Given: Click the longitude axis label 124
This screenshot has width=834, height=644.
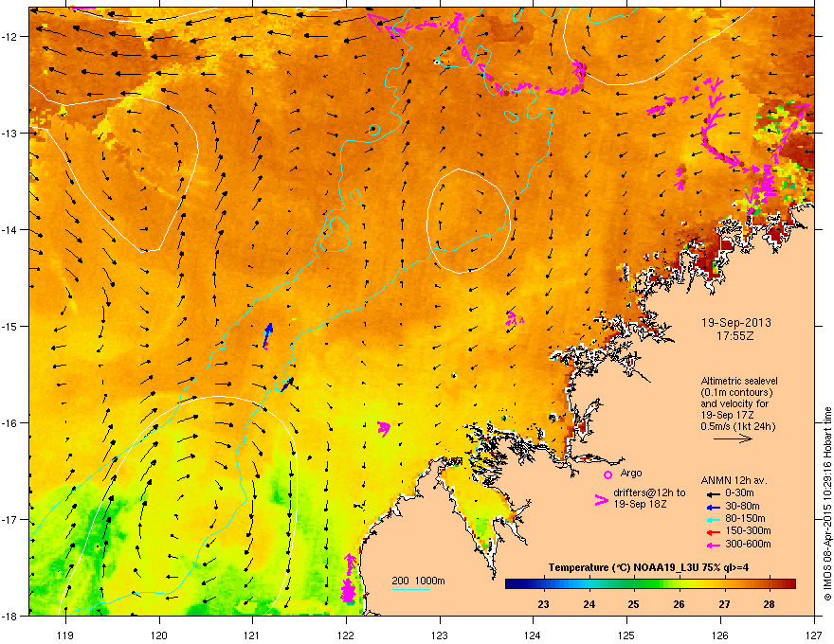Looking at the screenshot, I should 533,635.
